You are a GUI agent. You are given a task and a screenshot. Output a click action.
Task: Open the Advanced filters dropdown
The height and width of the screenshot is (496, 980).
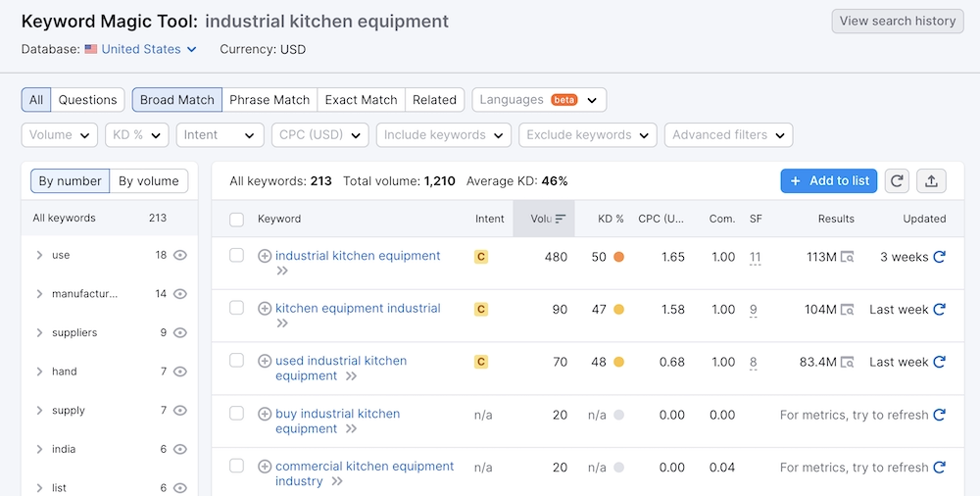(x=729, y=135)
